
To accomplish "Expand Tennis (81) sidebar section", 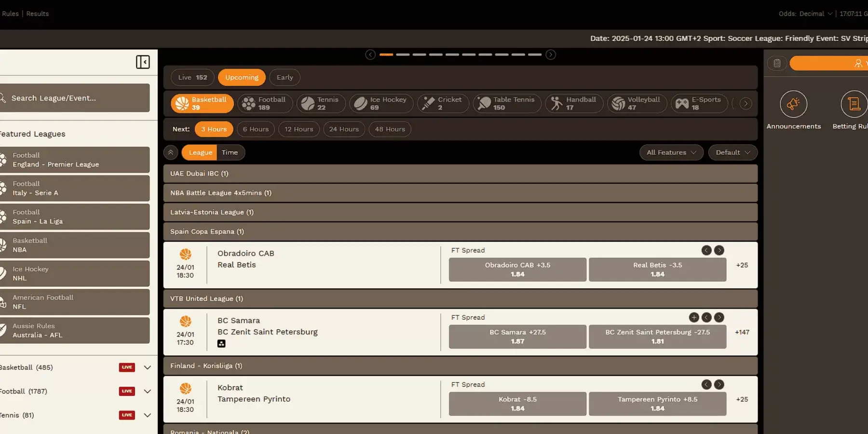I will (x=148, y=415).
